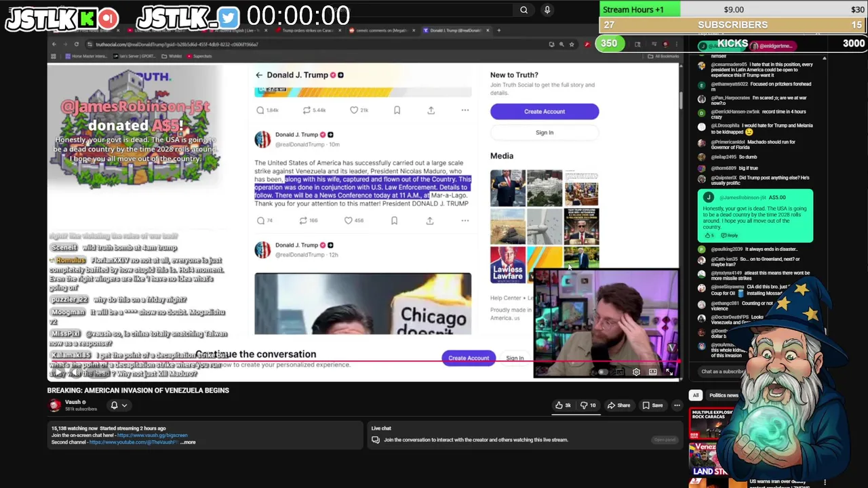
Task: Open the Help Center footer link
Action: 506,298
